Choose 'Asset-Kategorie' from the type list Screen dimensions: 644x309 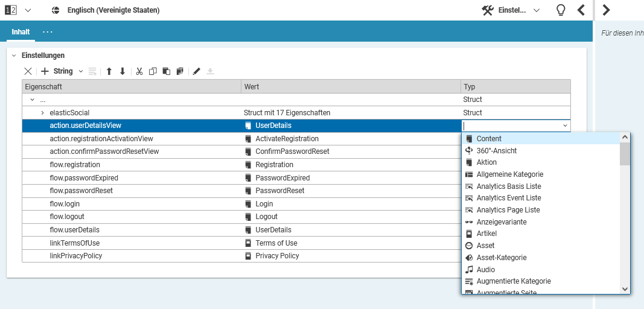point(501,258)
